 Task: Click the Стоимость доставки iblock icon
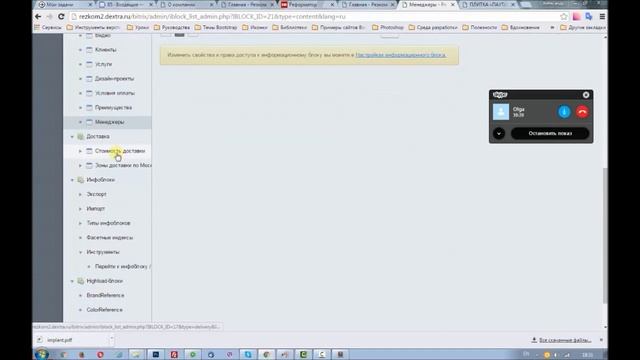click(89, 151)
